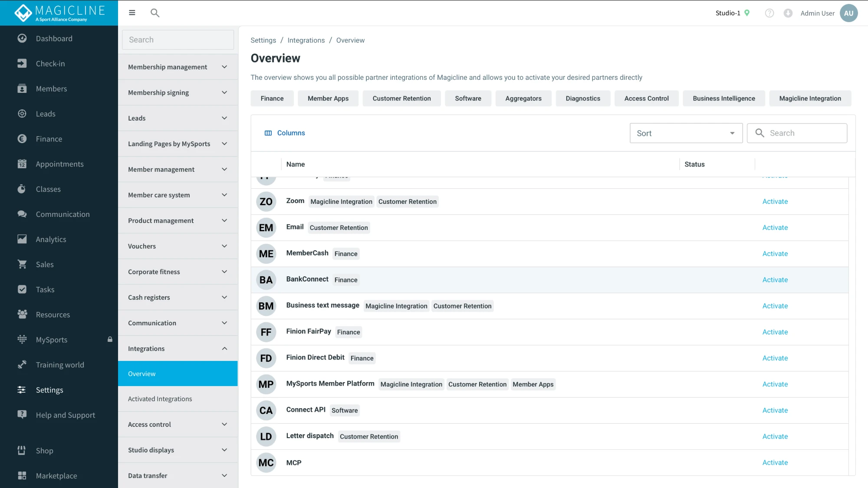Open Check-in from the sidebar icon
Screen dimensions: 868x488
point(22,63)
